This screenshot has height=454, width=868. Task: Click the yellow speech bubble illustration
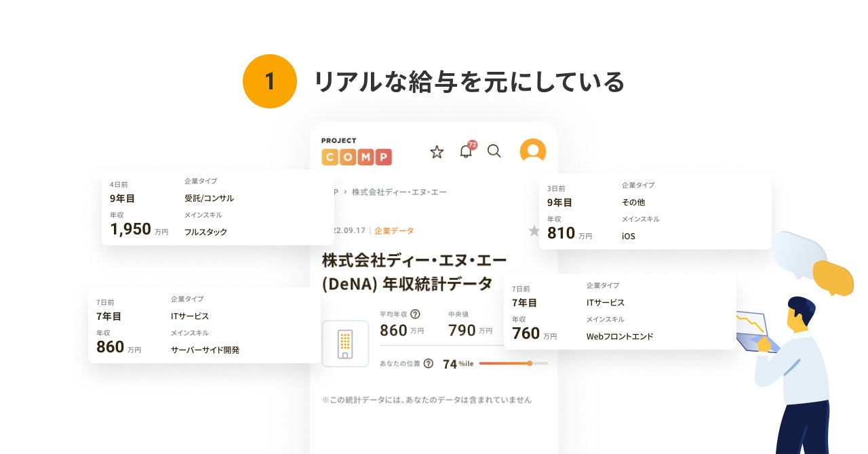833,276
